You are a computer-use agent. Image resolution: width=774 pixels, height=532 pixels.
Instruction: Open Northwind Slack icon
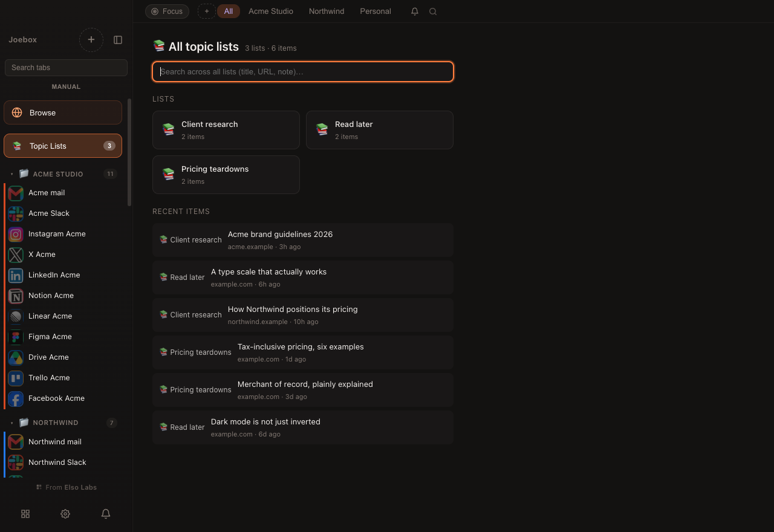point(16,462)
